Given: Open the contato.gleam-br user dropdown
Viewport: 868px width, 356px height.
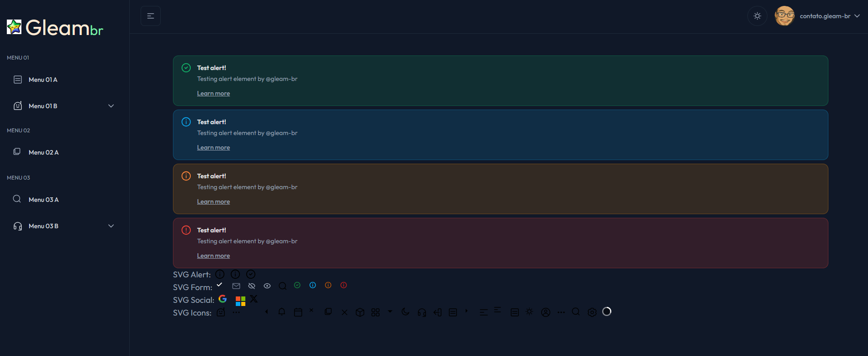Looking at the screenshot, I should [824, 16].
